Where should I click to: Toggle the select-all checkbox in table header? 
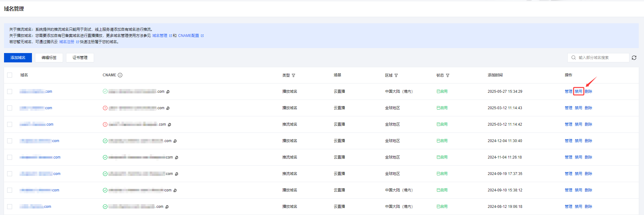pyautogui.click(x=10, y=75)
